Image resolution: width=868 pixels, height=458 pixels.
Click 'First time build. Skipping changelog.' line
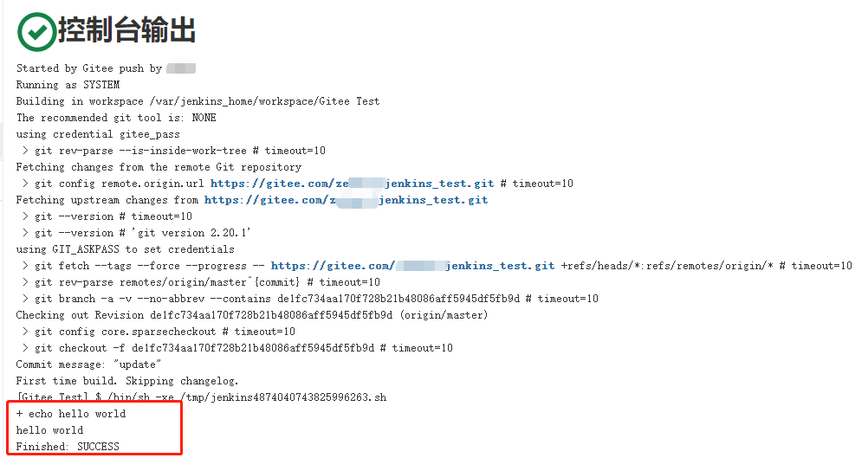pyautogui.click(x=127, y=381)
